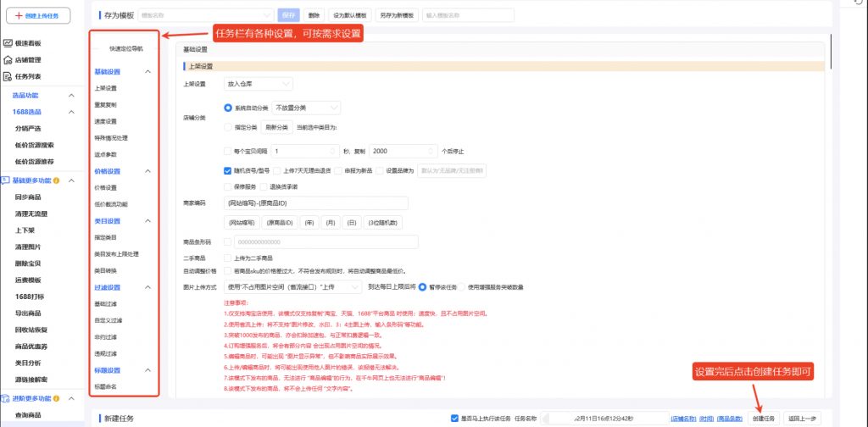
Task: Toggle the 是否马上执行该任务 checkbox
Action: click(455, 419)
